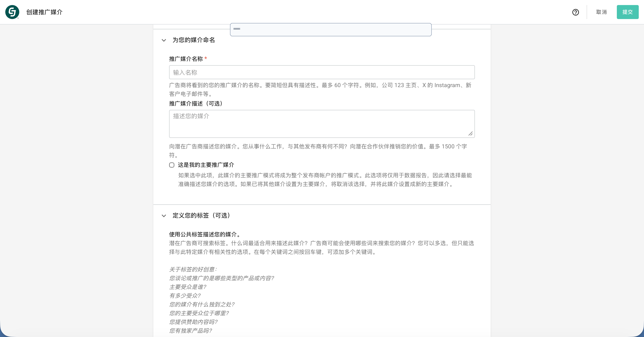Click the CJ logo icon
644x337 pixels.
[12, 12]
